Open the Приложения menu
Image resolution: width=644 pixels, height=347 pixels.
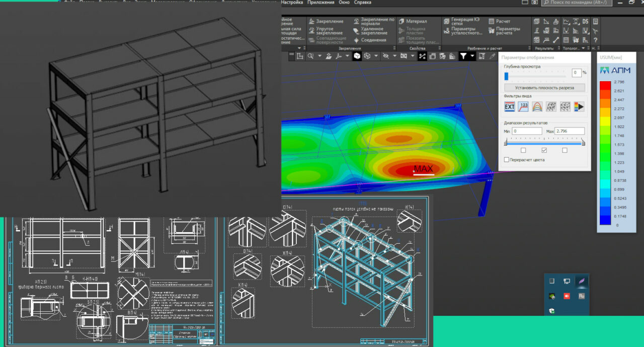pyautogui.click(x=321, y=3)
